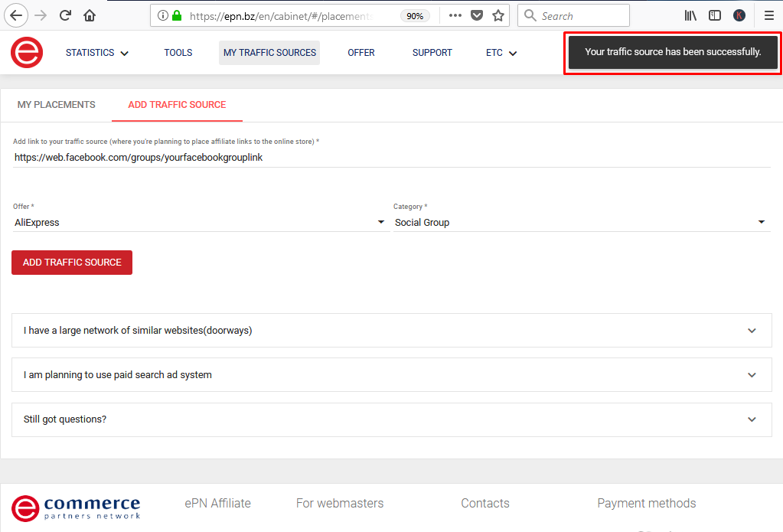Open the Firefox Library icon

(690, 15)
